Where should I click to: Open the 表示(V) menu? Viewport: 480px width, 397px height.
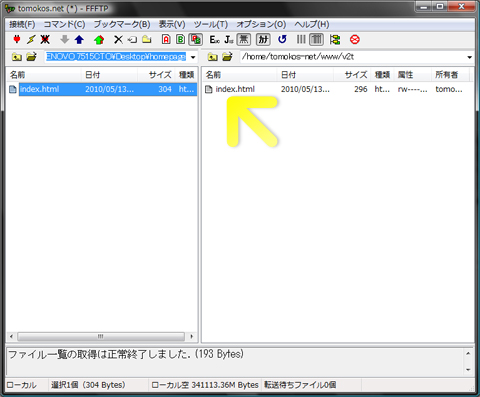coord(172,24)
